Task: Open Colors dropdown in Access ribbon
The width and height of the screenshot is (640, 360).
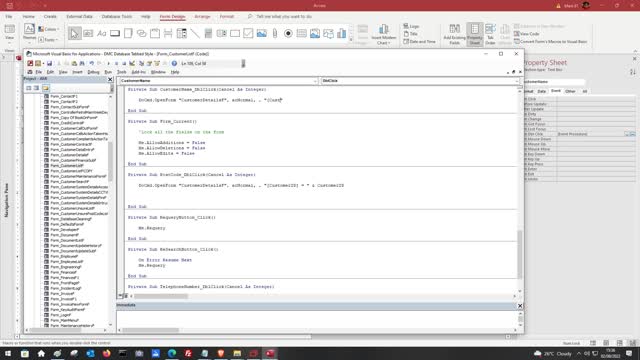Action: point(49,29)
